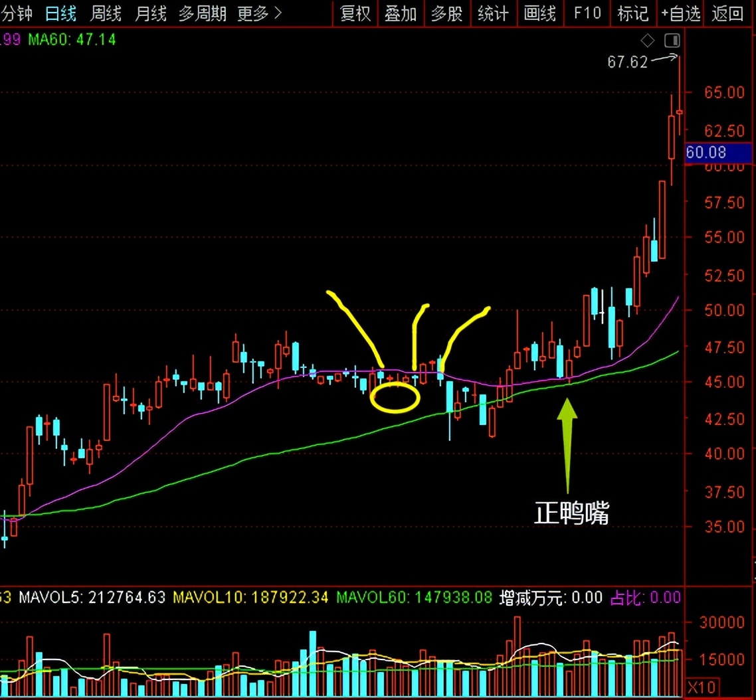The height and width of the screenshot is (700, 756).
Task: Click the 30000 volume axis label
Action: 721,622
